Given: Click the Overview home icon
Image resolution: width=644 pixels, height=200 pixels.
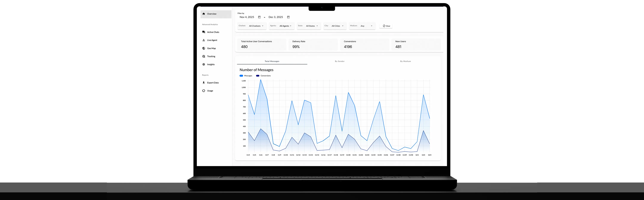Looking at the screenshot, I should coord(203,14).
